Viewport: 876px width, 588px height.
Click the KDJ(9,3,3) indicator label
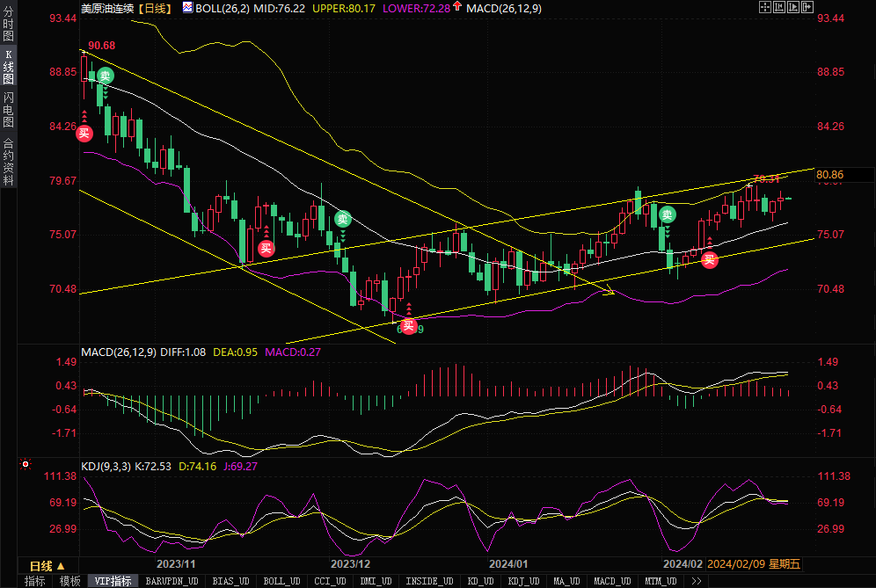point(106,466)
